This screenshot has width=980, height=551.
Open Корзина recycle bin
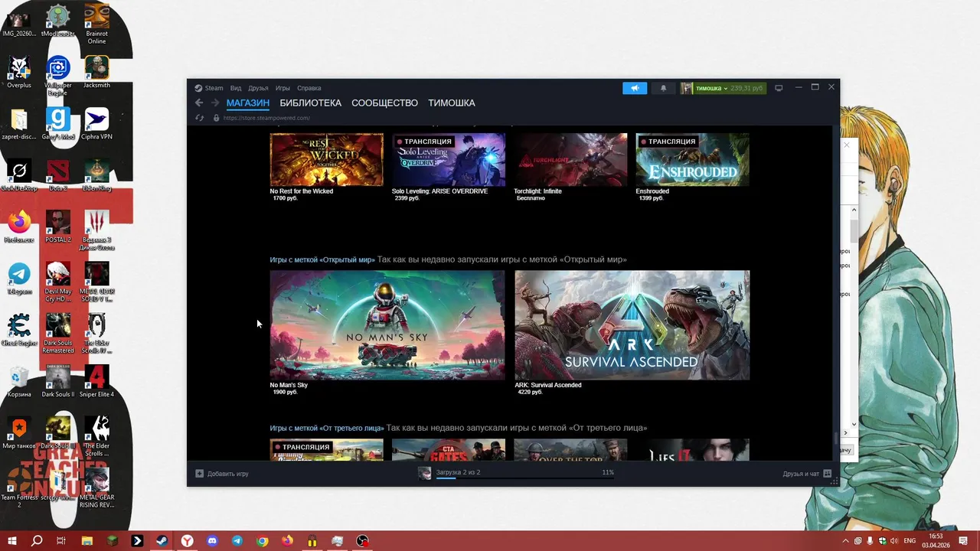(x=19, y=381)
